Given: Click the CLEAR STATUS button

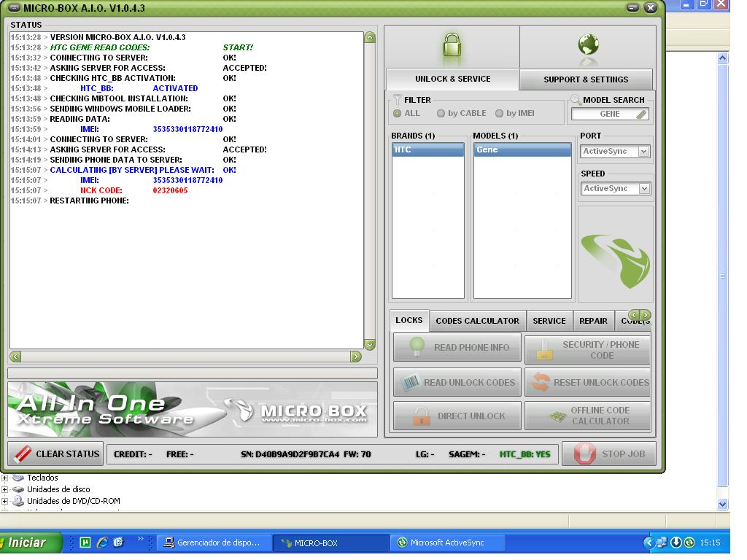Looking at the screenshot, I should (x=55, y=454).
